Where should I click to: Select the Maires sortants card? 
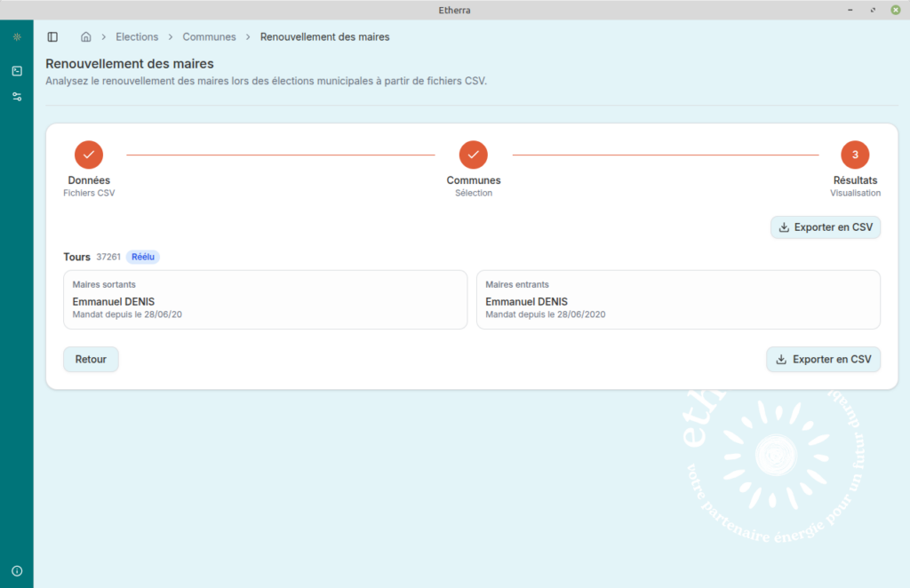[x=265, y=300]
